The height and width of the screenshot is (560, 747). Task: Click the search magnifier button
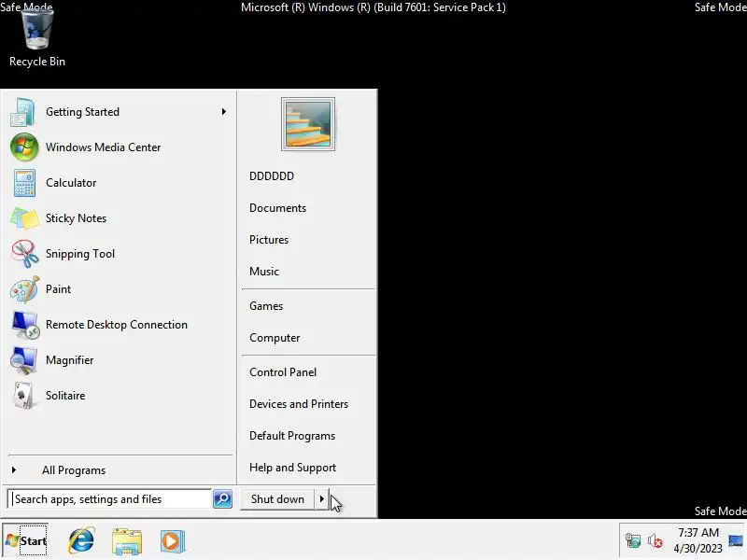(222, 498)
